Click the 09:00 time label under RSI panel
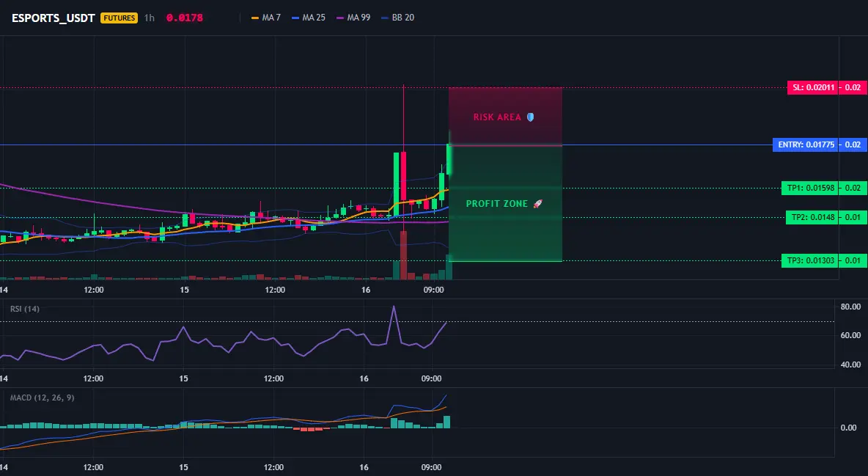The width and height of the screenshot is (868, 476). [432, 378]
